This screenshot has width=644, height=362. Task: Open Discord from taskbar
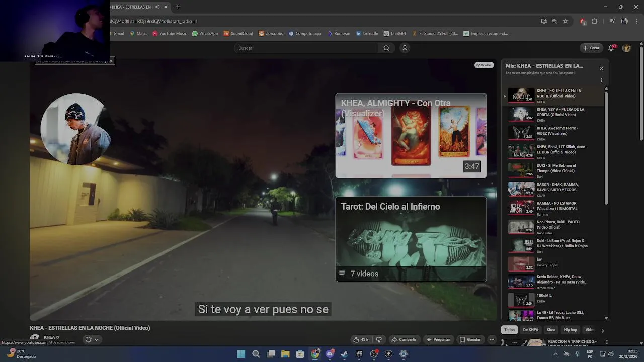pos(330,354)
